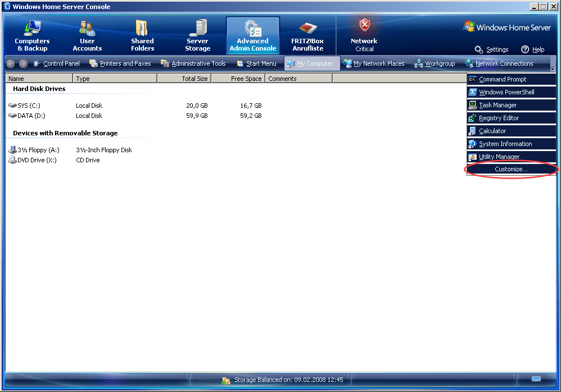This screenshot has width=561, height=392.
Task: Click the PowerShell icon in the menu
Action: (472, 92)
